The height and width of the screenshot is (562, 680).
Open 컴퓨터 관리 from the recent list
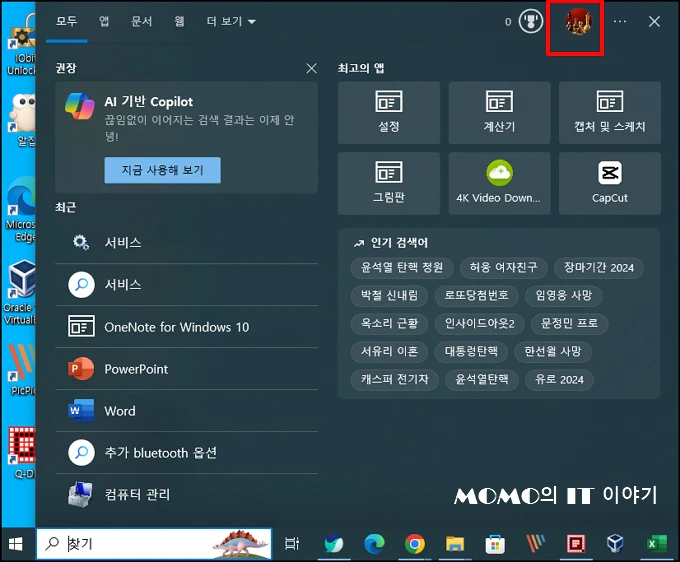(186, 494)
